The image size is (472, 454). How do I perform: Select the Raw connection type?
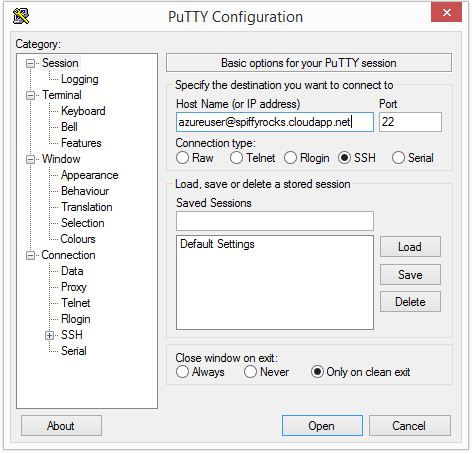(182, 158)
